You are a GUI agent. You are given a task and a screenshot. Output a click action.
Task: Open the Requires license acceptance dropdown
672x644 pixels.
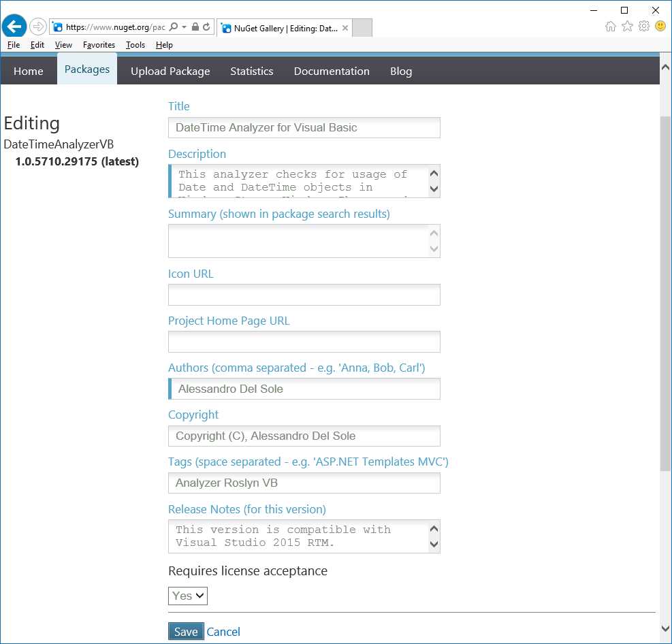pyautogui.click(x=188, y=596)
